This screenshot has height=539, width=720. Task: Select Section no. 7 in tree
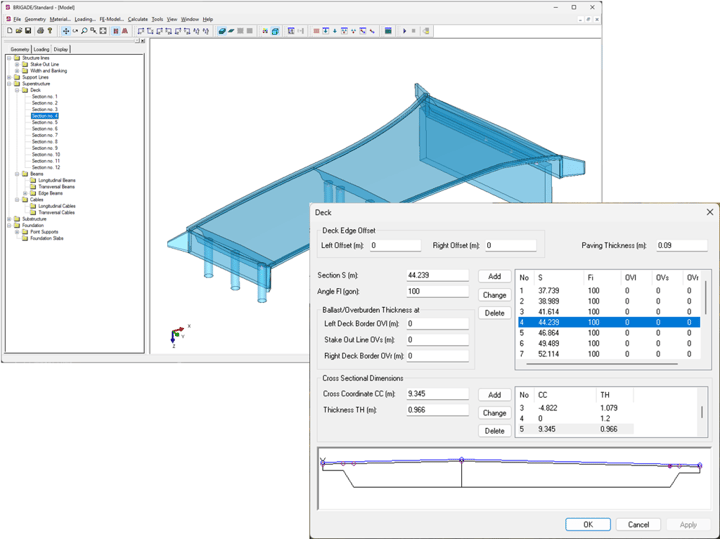(x=45, y=135)
